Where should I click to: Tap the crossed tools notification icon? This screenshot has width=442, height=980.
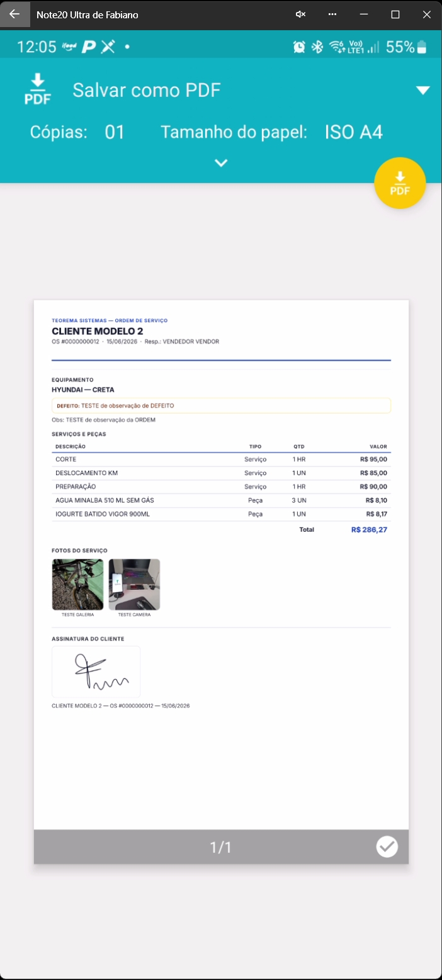(x=108, y=47)
